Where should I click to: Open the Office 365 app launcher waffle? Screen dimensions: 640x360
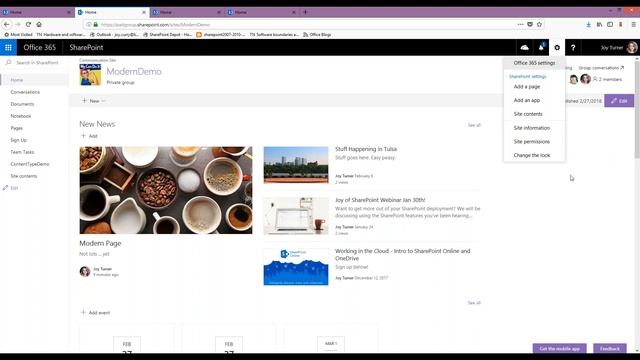click(8, 47)
